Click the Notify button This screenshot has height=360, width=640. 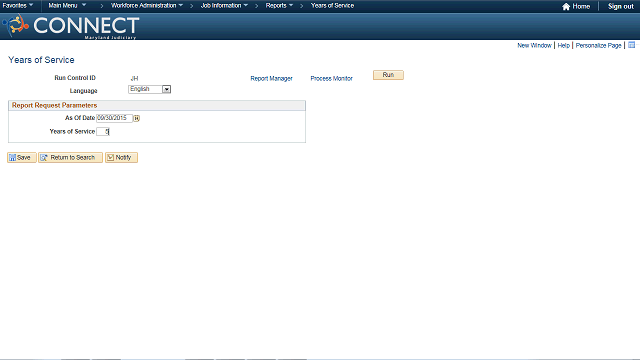[121, 158]
